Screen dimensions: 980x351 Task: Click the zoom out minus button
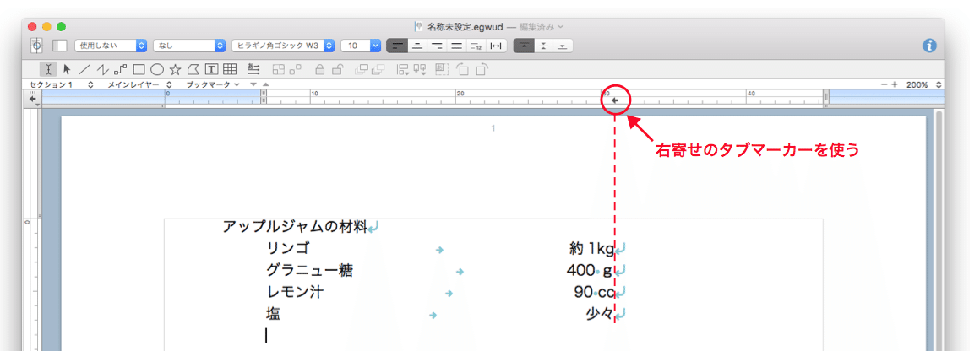[x=885, y=84]
